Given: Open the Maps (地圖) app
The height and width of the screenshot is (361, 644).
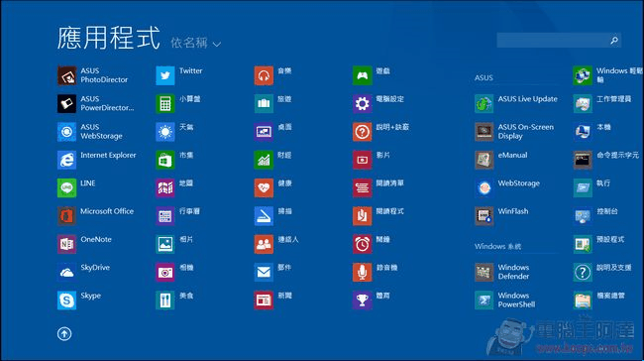Looking at the screenshot, I should click(175, 187).
